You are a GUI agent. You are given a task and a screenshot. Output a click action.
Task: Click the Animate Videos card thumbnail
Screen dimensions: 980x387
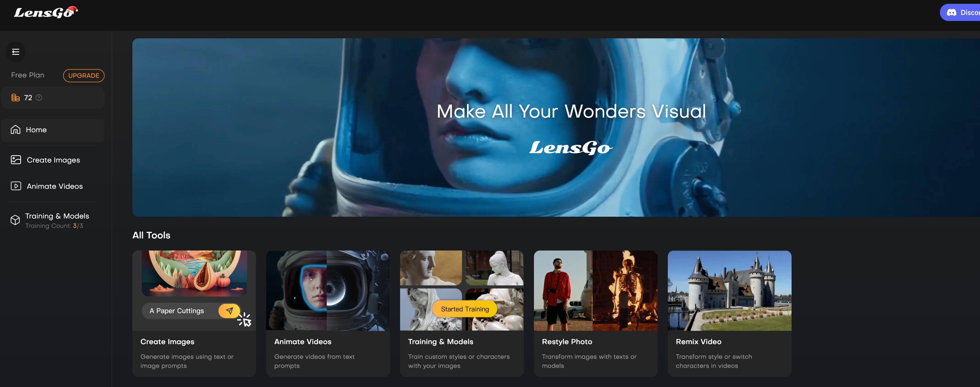(x=328, y=290)
